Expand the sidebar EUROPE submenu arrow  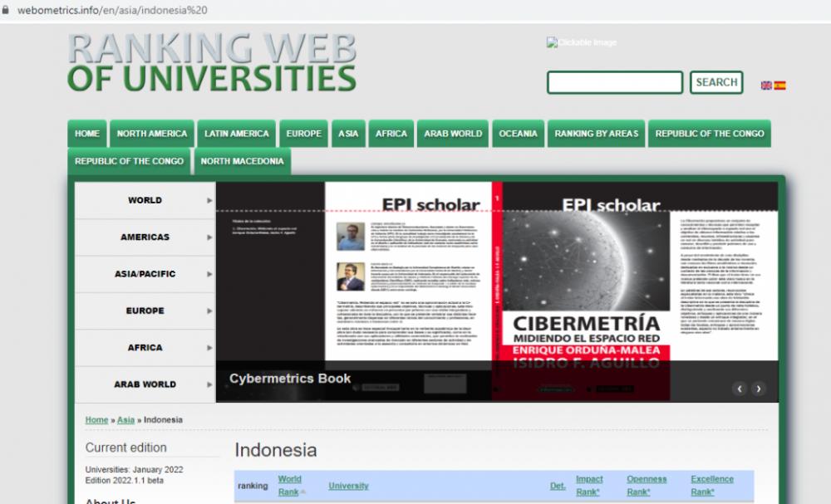tap(209, 311)
